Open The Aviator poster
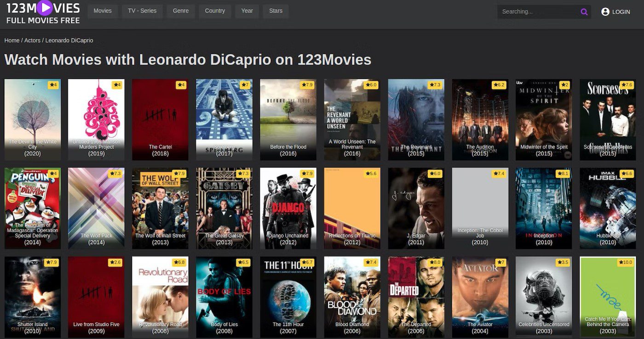The width and height of the screenshot is (644, 339). coord(480,297)
